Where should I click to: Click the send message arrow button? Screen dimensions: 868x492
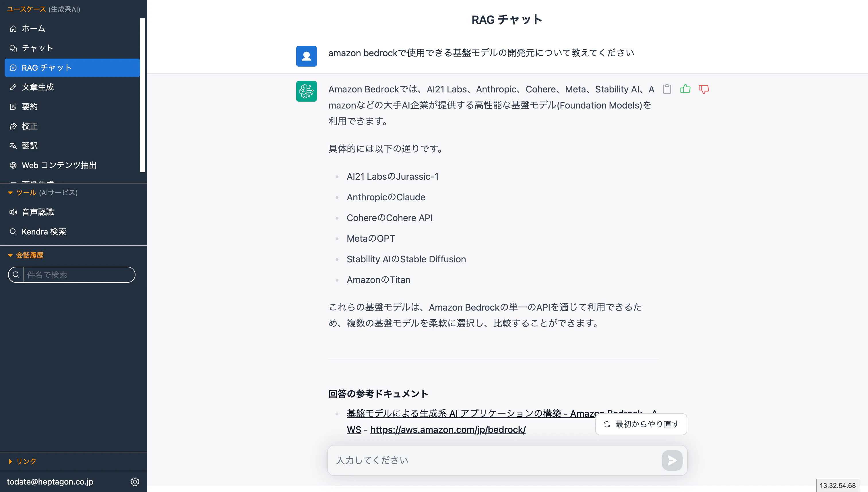[x=672, y=460]
